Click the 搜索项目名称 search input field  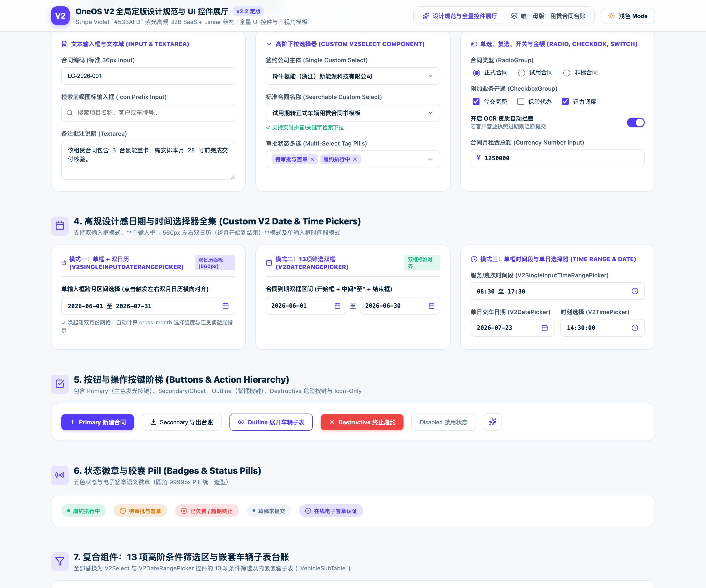pyautogui.click(x=148, y=112)
